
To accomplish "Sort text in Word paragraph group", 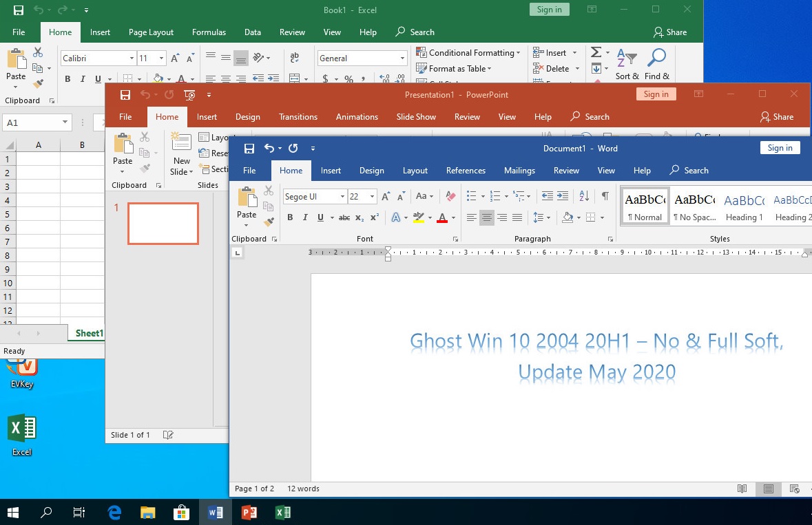I will [584, 196].
